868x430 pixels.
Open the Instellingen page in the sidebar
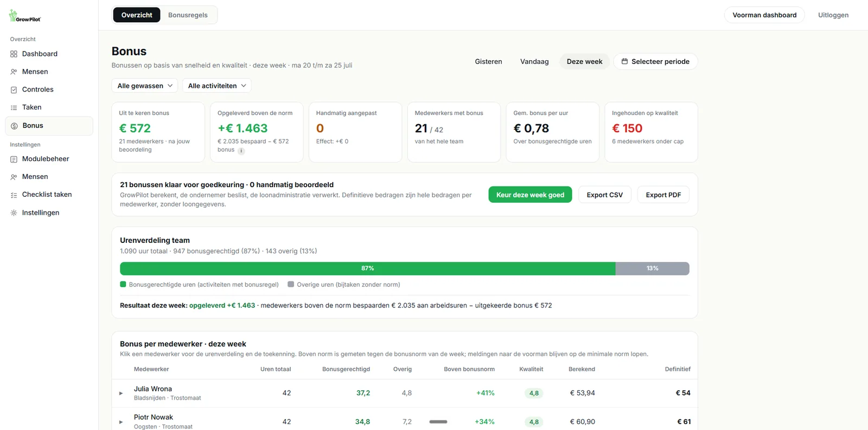[x=49, y=213]
